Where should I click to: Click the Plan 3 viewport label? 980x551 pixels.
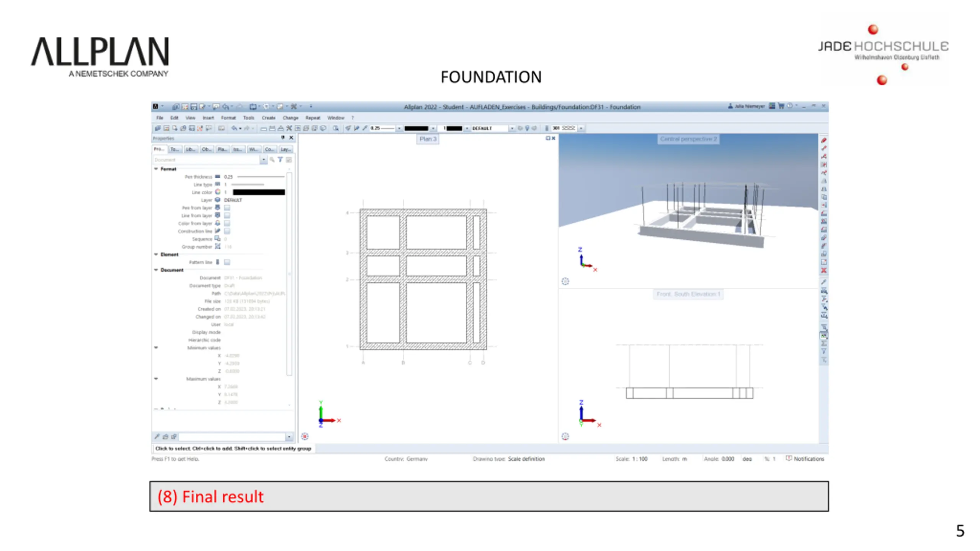tap(428, 139)
